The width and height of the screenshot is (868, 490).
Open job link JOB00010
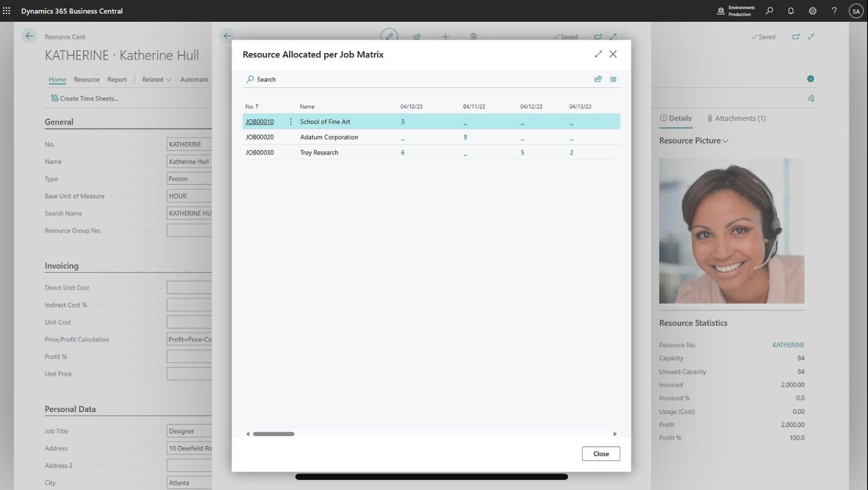point(260,122)
